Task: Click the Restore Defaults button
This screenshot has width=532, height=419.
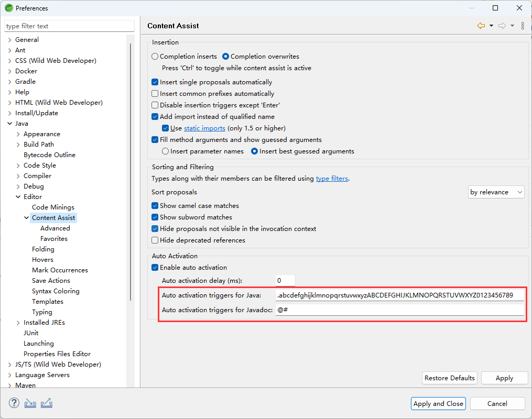Action: click(449, 378)
